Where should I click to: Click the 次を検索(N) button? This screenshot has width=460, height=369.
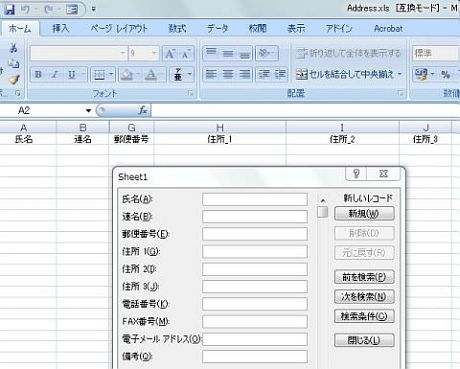pyautogui.click(x=364, y=297)
